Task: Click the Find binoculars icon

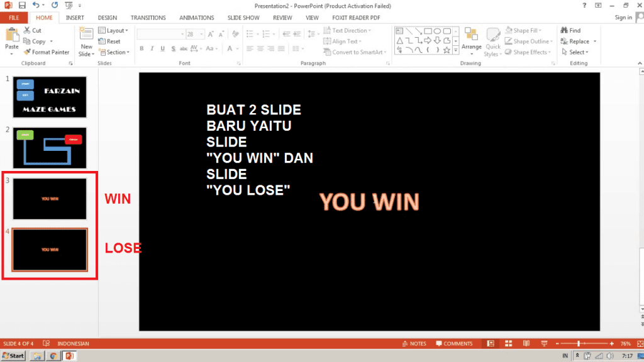Action: tap(564, 30)
